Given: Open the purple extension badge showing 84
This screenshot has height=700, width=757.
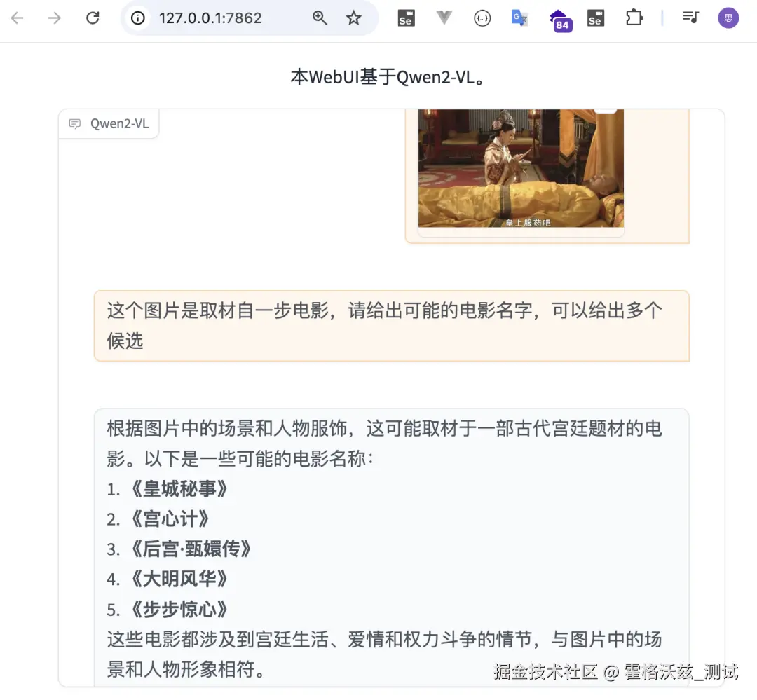Looking at the screenshot, I should (x=559, y=18).
